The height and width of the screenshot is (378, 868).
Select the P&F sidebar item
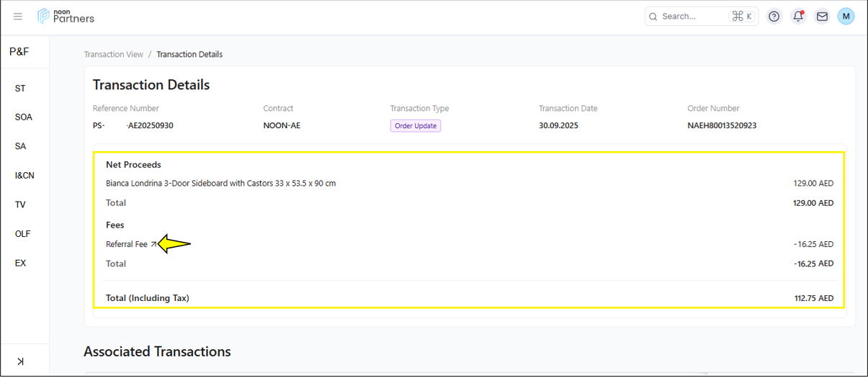[19, 52]
